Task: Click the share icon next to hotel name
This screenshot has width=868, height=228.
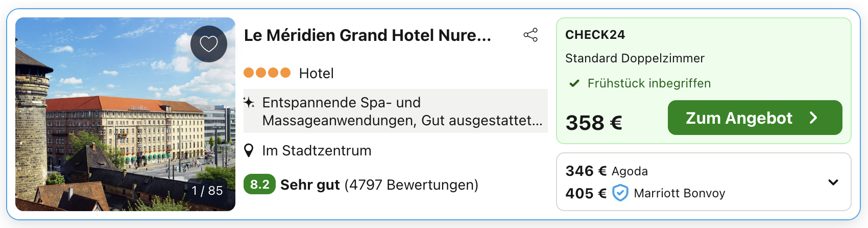Action: 531,35
